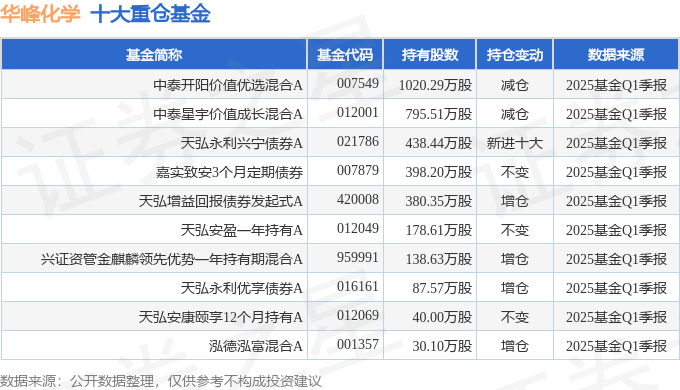
Task: Click the 基金简称 column header
Action: tap(154, 55)
